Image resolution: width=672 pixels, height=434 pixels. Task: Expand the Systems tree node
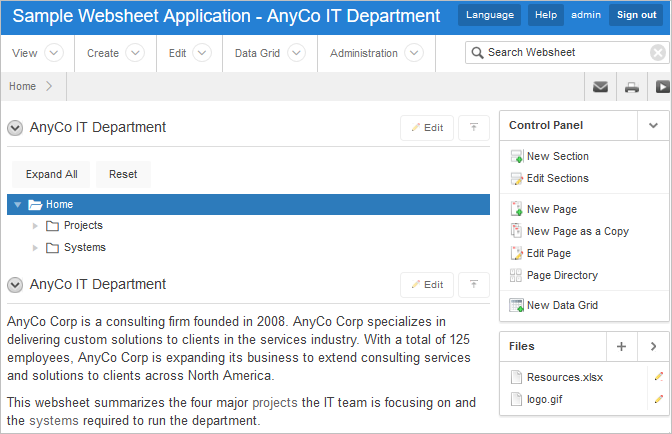(36, 248)
